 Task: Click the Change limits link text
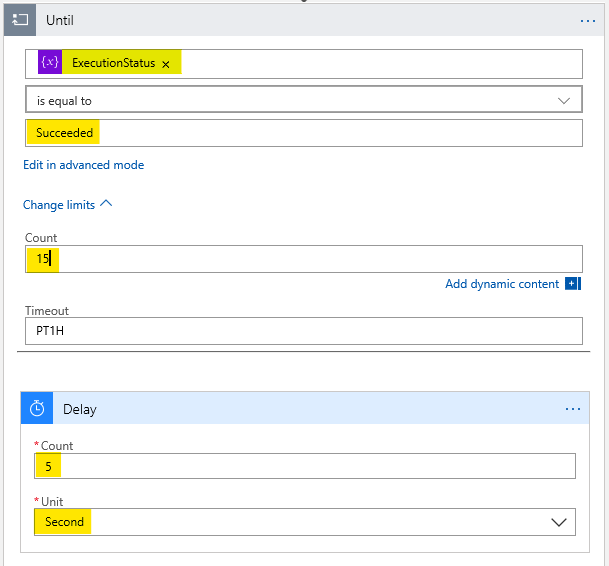pyautogui.click(x=59, y=204)
